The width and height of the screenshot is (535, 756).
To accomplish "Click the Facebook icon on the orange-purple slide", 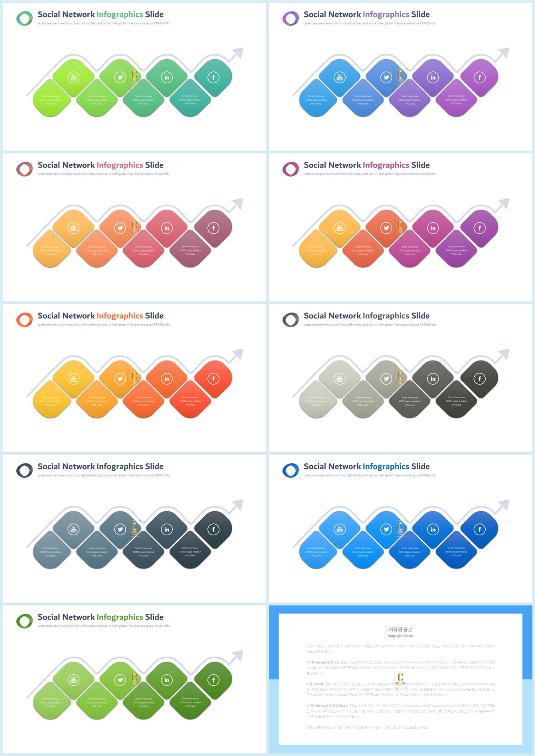I will click(x=479, y=228).
